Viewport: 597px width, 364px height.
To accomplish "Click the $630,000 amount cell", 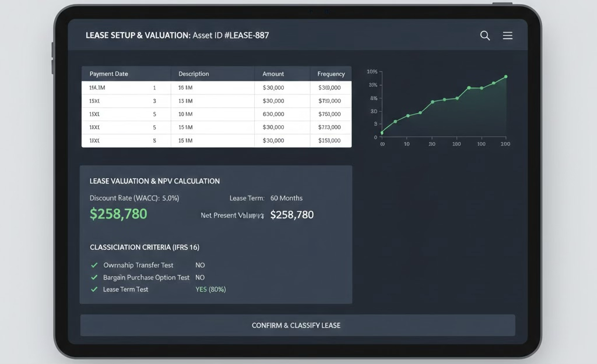I will pyautogui.click(x=273, y=114).
